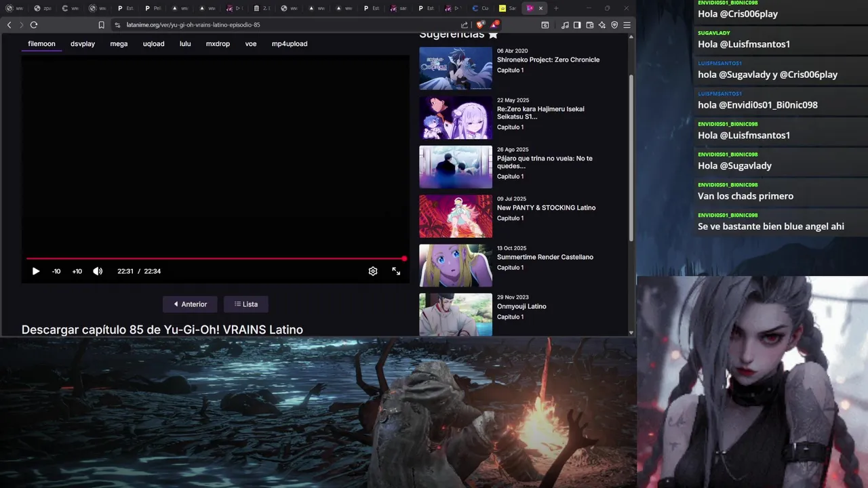Click the Anterior episode button
The image size is (868, 488).
click(x=190, y=304)
